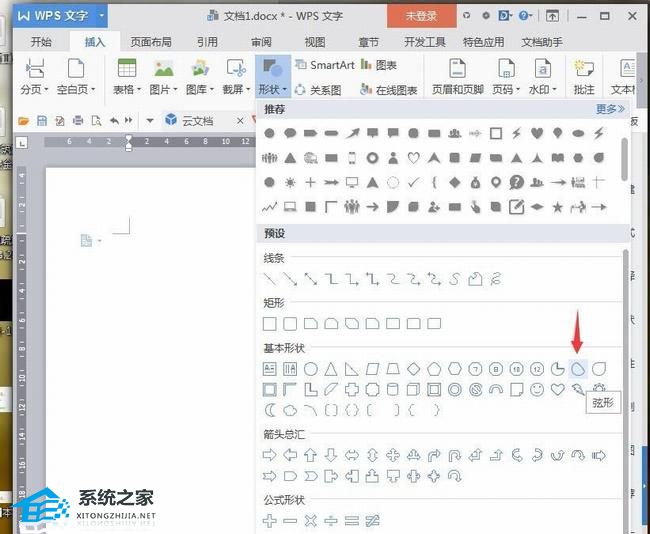Select the no-symbol prohibited shape
This screenshot has height=534, width=650.
pos(475,390)
